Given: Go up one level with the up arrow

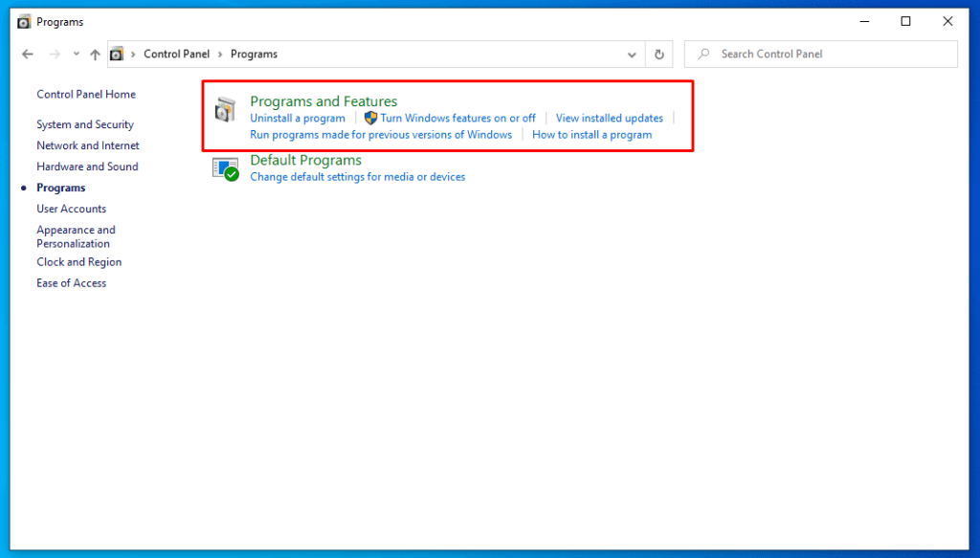Looking at the screenshot, I should tap(95, 55).
